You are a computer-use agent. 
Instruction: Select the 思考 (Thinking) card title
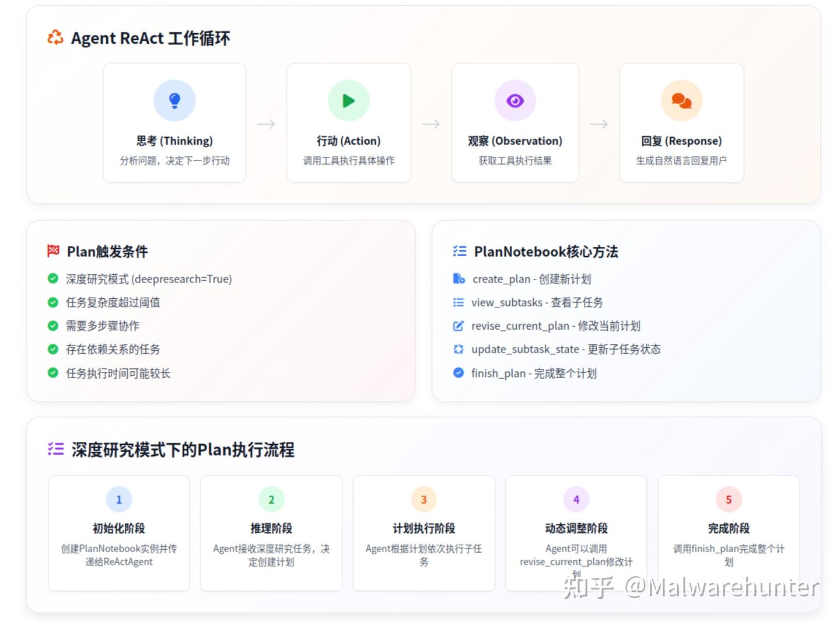[x=174, y=141]
